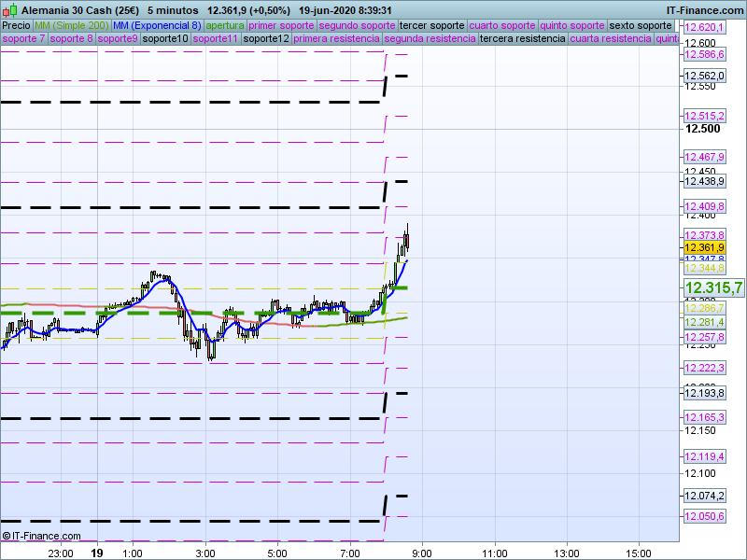The image size is (747, 560).
Task: Click the yellow price label 12.286,7
Action: (x=705, y=308)
